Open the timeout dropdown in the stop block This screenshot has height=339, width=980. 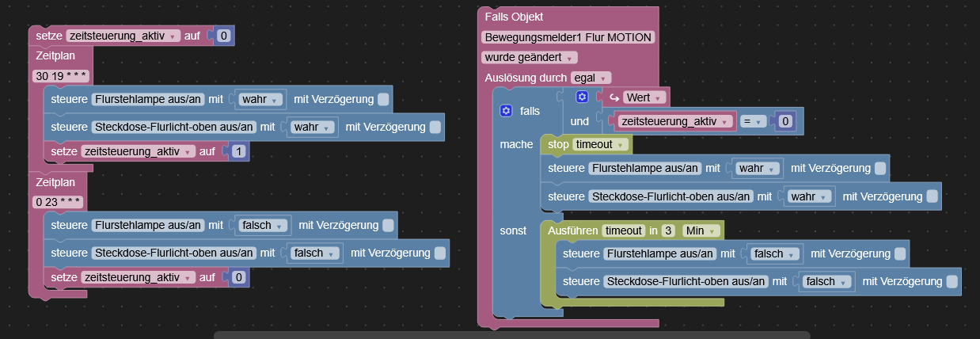pos(601,144)
